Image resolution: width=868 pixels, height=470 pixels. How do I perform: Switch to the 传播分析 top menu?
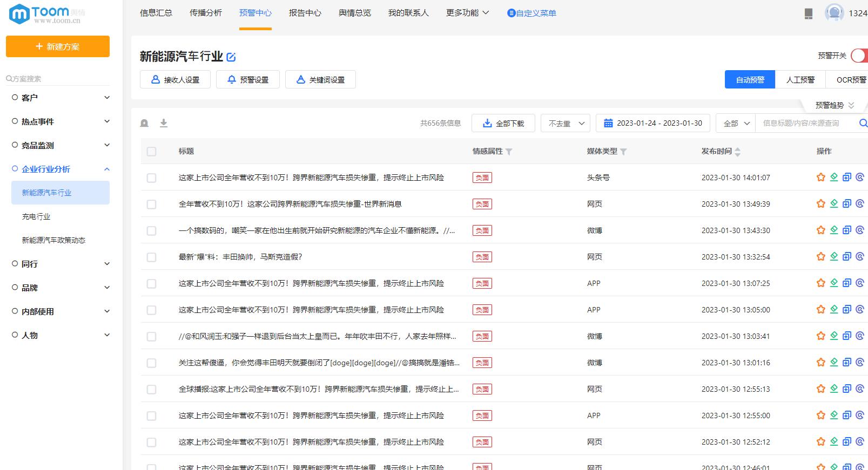[206, 13]
